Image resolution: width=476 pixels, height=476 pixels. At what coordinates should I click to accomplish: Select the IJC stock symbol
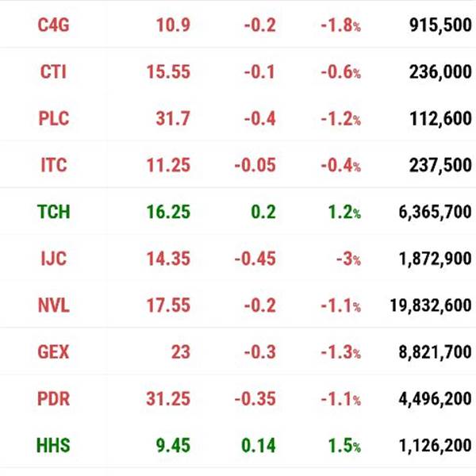tap(54, 259)
